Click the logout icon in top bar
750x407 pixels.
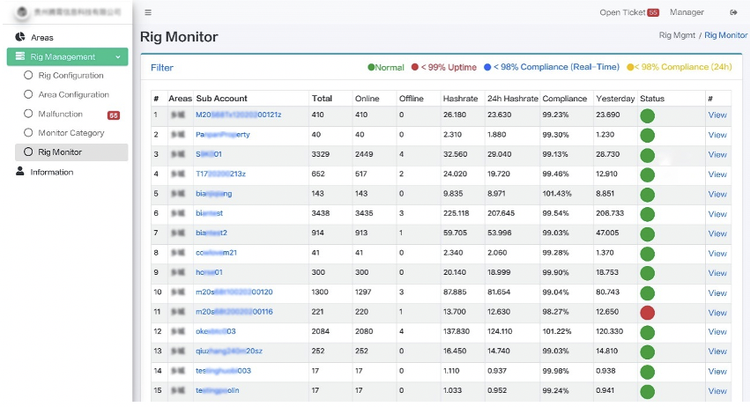[732, 13]
